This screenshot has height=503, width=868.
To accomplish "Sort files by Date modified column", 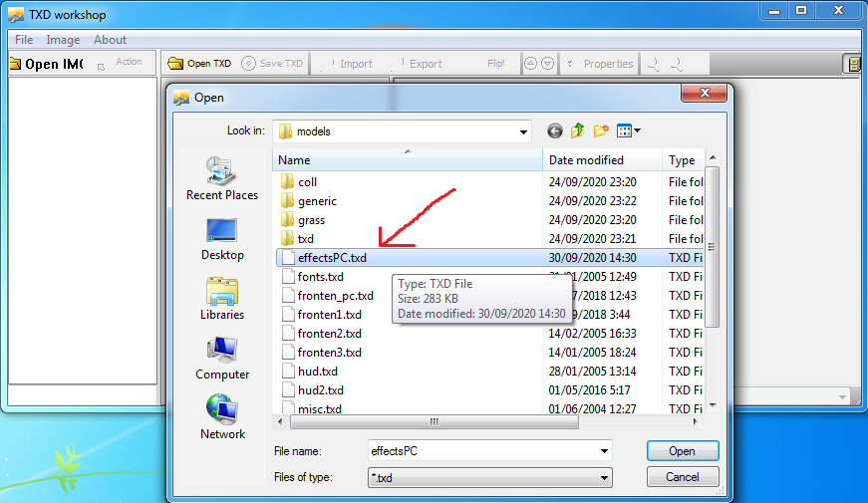I will click(x=602, y=160).
